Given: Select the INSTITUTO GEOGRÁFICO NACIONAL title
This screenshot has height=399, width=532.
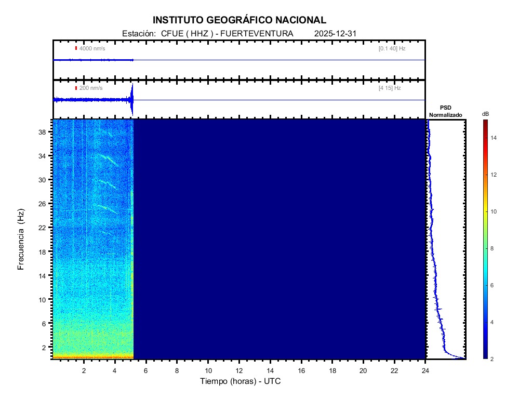Looking at the screenshot, I should point(239,20).
